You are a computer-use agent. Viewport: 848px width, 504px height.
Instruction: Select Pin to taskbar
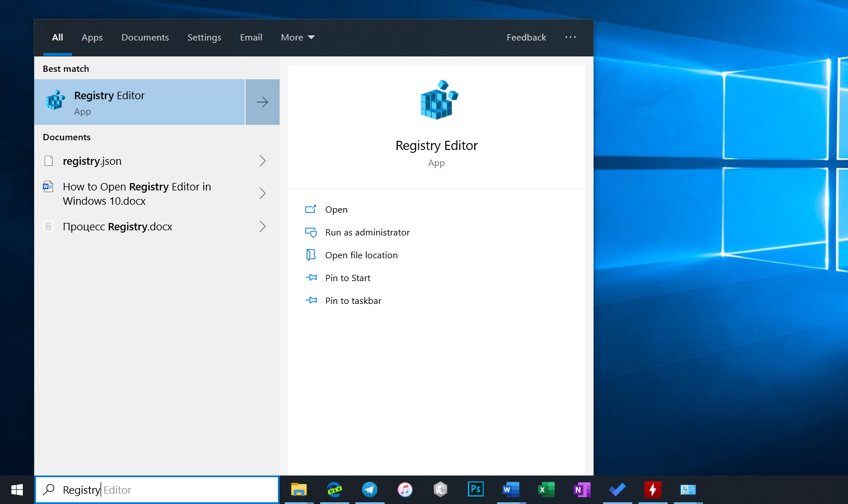(x=353, y=300)
